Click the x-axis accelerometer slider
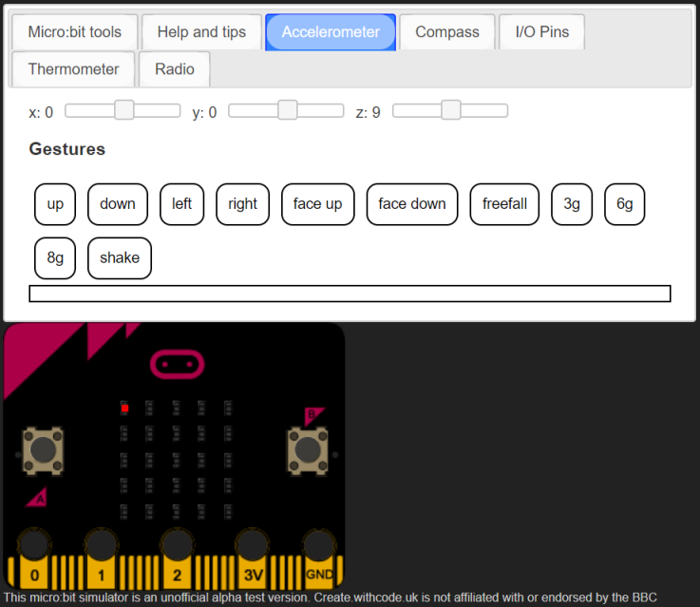 point(123,111)
